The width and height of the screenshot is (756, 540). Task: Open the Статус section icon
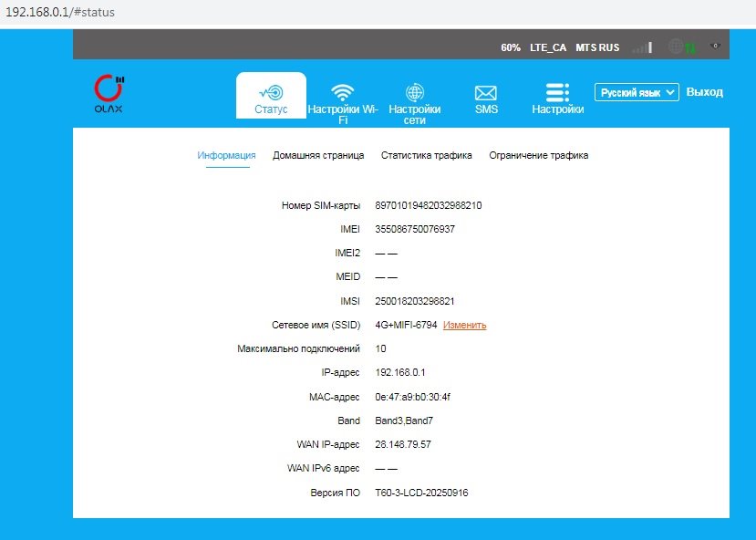271,93
